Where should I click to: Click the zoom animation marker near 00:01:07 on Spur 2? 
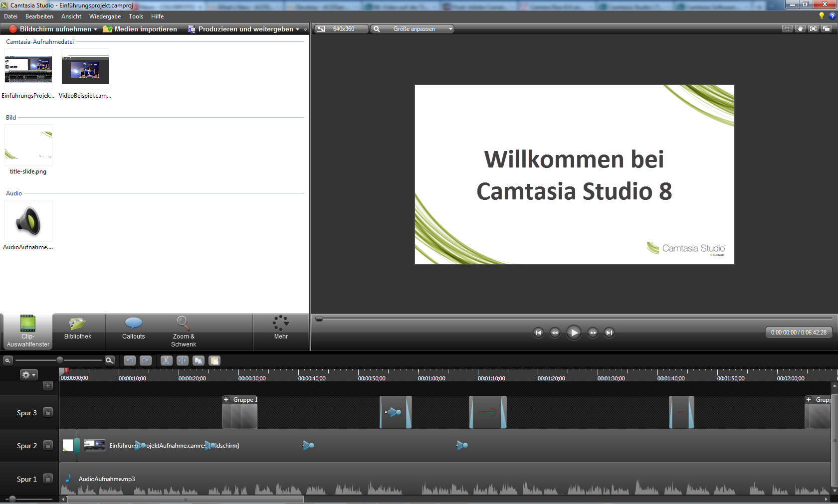[x=462, y=445]
